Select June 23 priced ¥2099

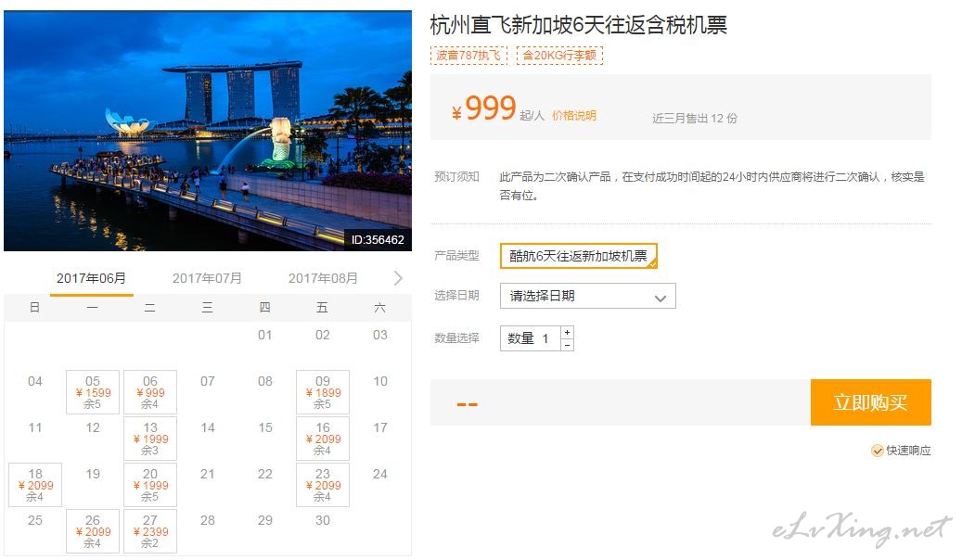tap(323, 485)
